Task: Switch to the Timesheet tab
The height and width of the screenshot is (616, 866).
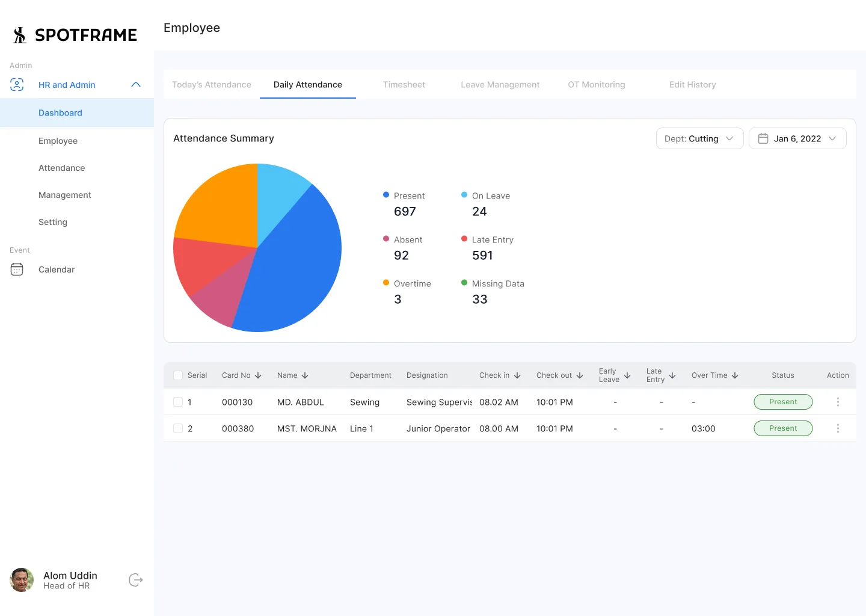Action: [404, 85]
